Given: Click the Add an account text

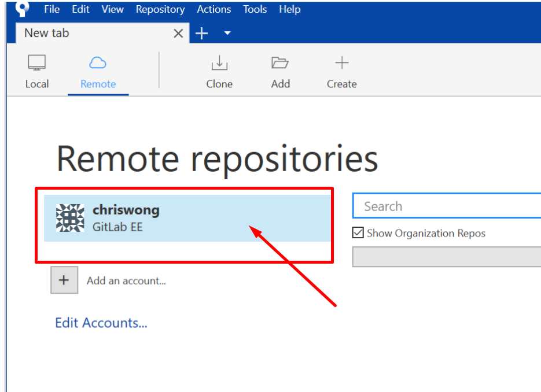Looking at the screenshot, I should pos(126,280).
